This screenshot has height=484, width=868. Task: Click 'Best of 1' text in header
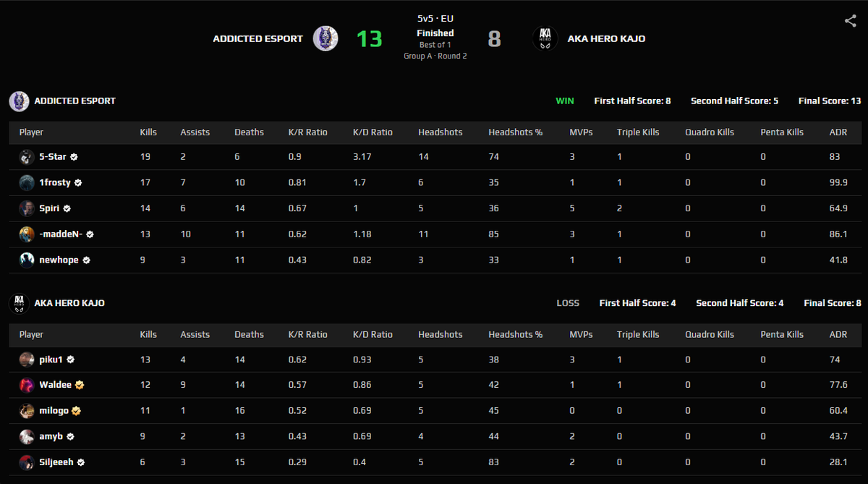(435, 45)
